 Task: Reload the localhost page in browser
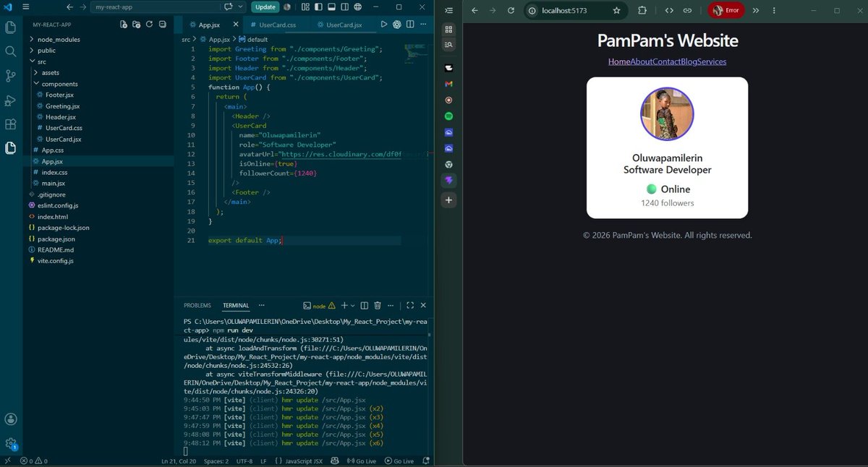[x=511, y=11]
